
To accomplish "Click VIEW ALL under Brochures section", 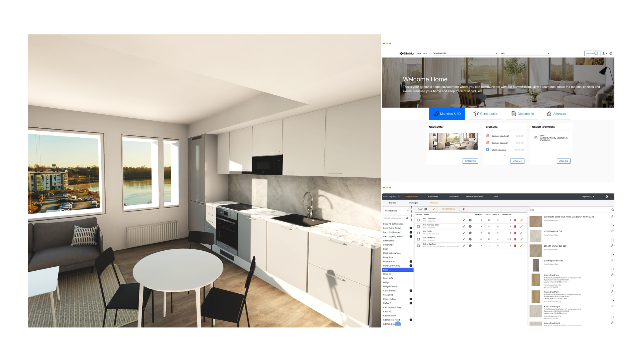I will tap(517, 161).
